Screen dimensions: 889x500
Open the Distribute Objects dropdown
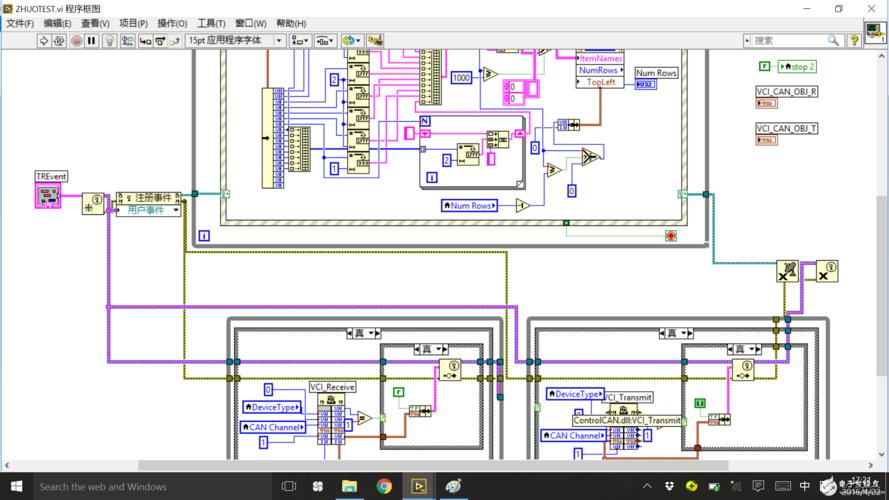[x=326, y=41]
